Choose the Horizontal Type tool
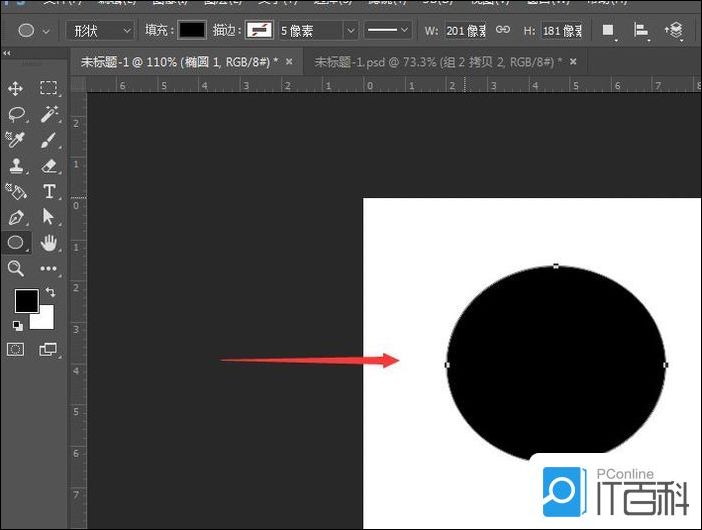The height and width of the screenshot is (530, 702). [x=48, y=192]
